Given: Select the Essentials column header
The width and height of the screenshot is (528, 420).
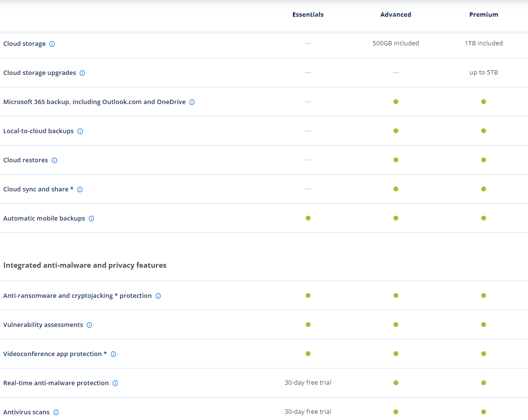Looking at the screenshot, I should pyautogui.click(x=308, y=15).
